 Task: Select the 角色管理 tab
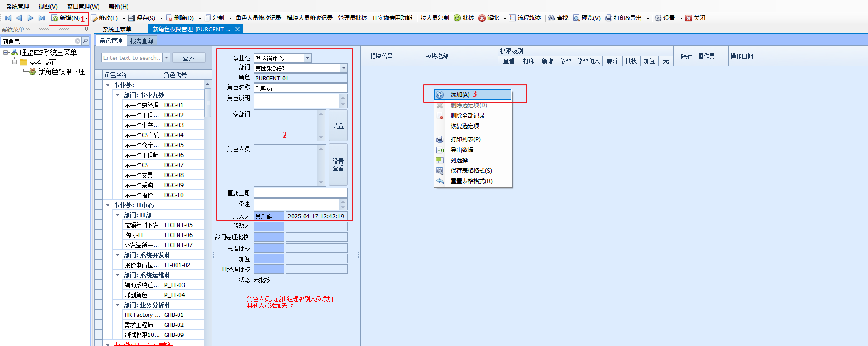pyautogui.click(x=111, y=41)
